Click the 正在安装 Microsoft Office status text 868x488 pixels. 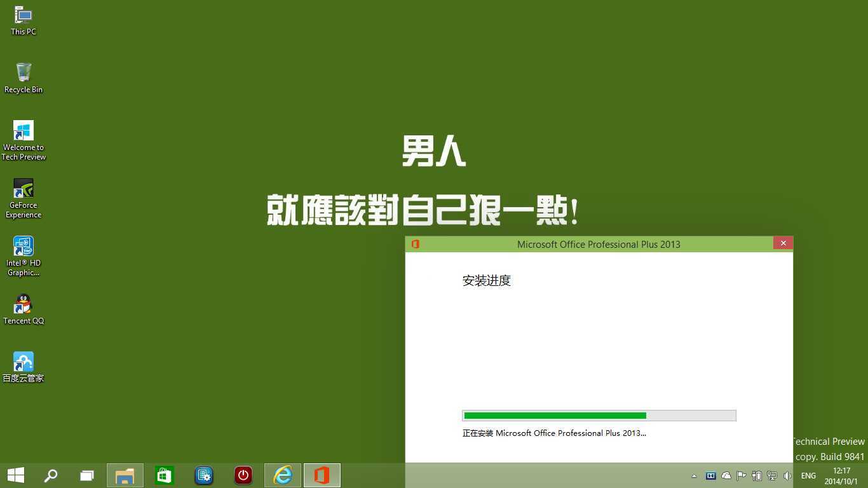click(554, 433)
